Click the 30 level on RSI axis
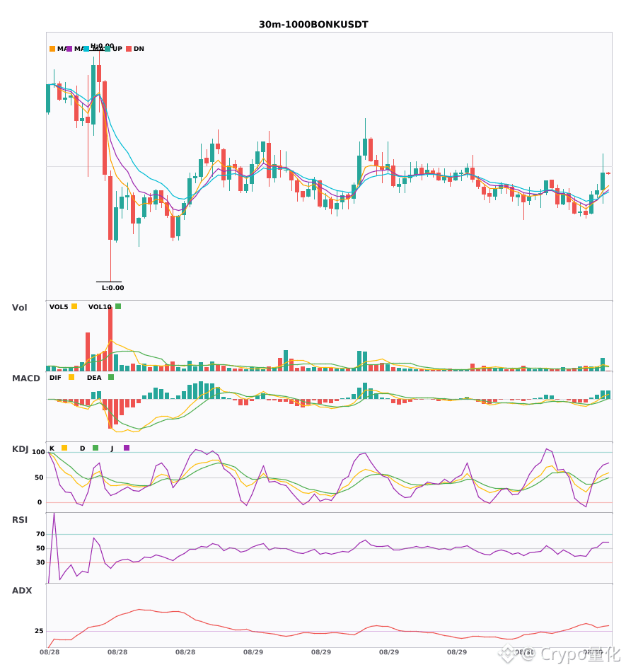This screenshot has height=672, width=626. (40, 562)
